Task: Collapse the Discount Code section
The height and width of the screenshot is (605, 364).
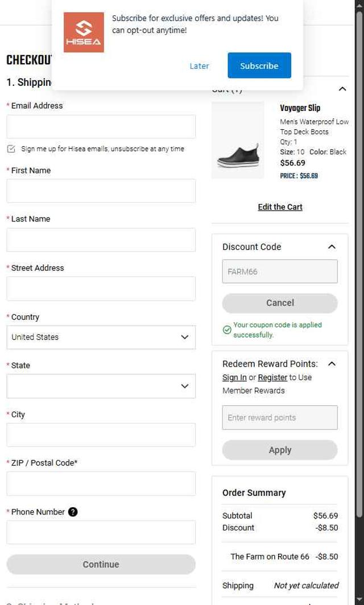Action: [332, 247]
